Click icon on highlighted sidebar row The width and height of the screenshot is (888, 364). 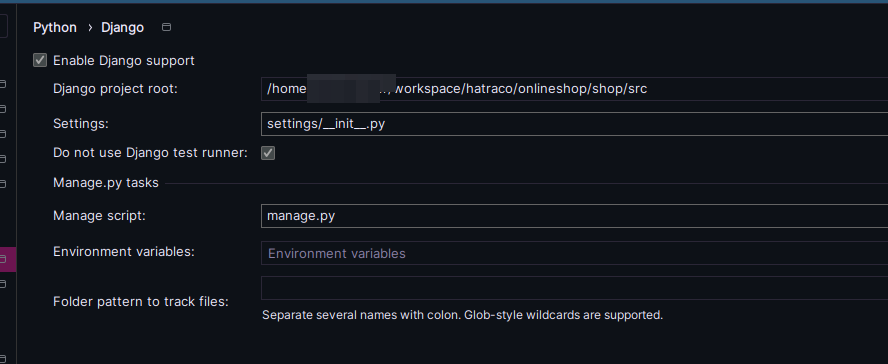click(3, 259)
